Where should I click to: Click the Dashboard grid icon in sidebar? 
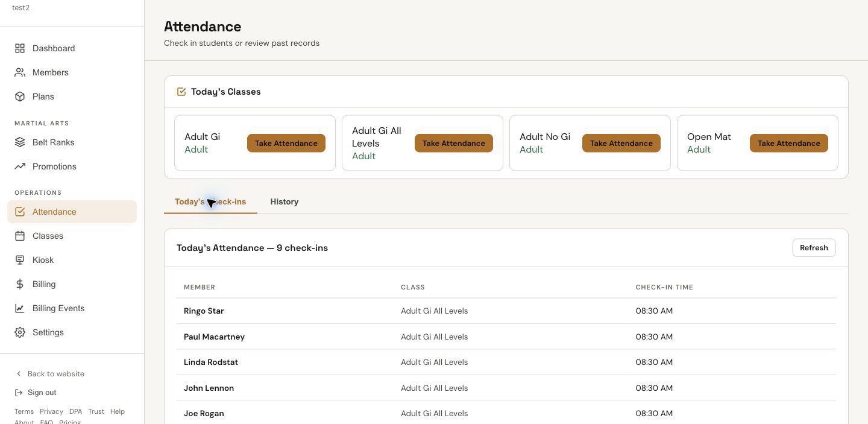pos(20,48)
